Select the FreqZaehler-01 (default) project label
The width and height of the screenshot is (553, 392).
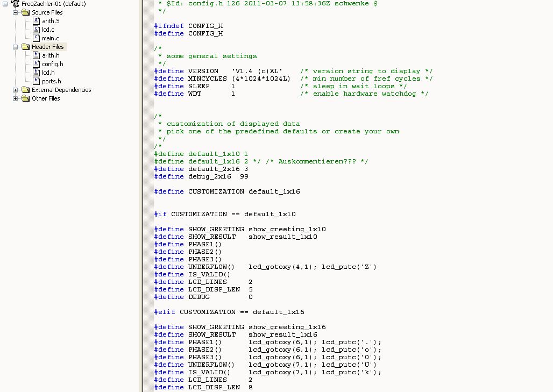[54, 4]
